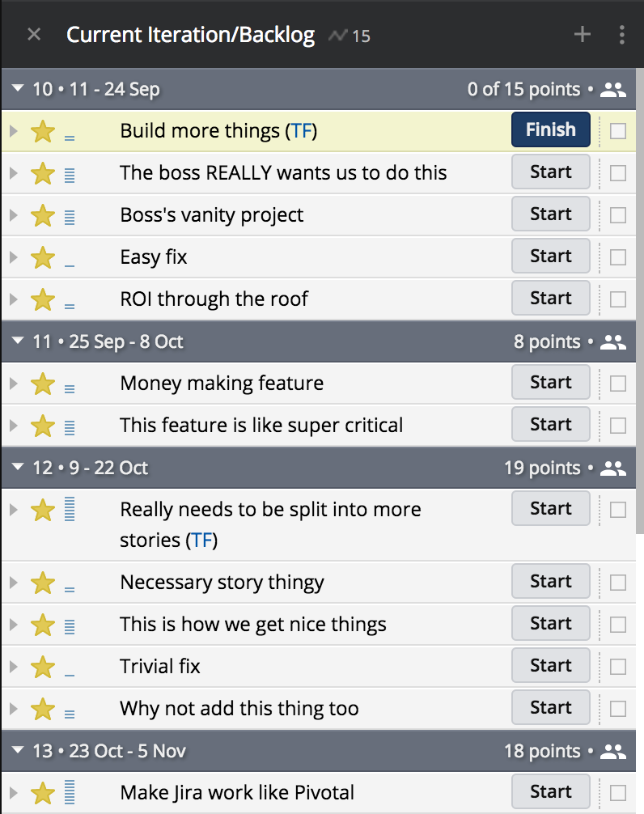Open the three-dot panel options menu

click(621, 34)
